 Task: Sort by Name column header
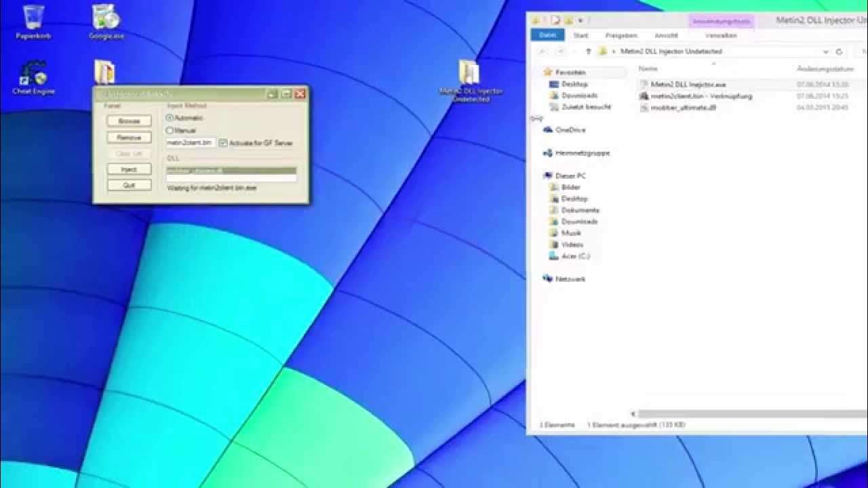[648, 69]
